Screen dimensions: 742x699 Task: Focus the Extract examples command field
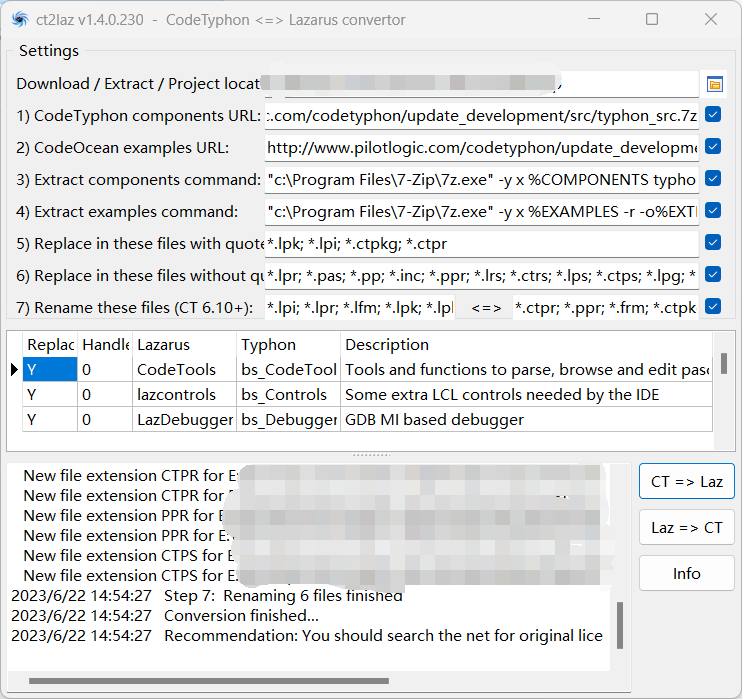[481, 212]
